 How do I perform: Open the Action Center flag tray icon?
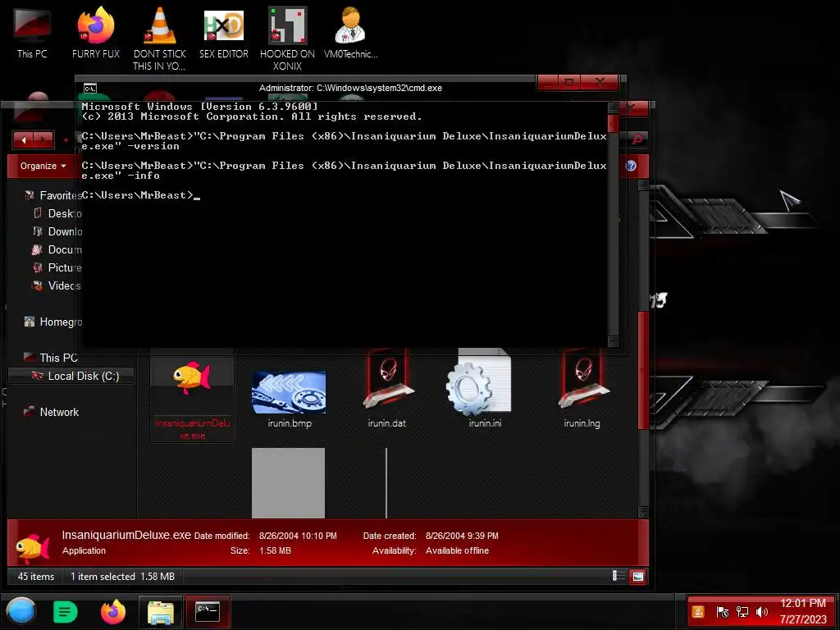click(722, 612)
